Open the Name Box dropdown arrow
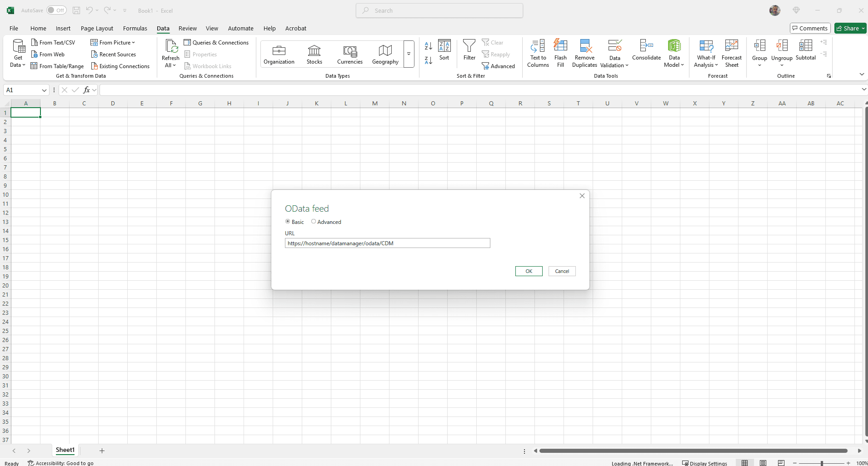Screen dimensions: 868x466 tap(44, 90)
